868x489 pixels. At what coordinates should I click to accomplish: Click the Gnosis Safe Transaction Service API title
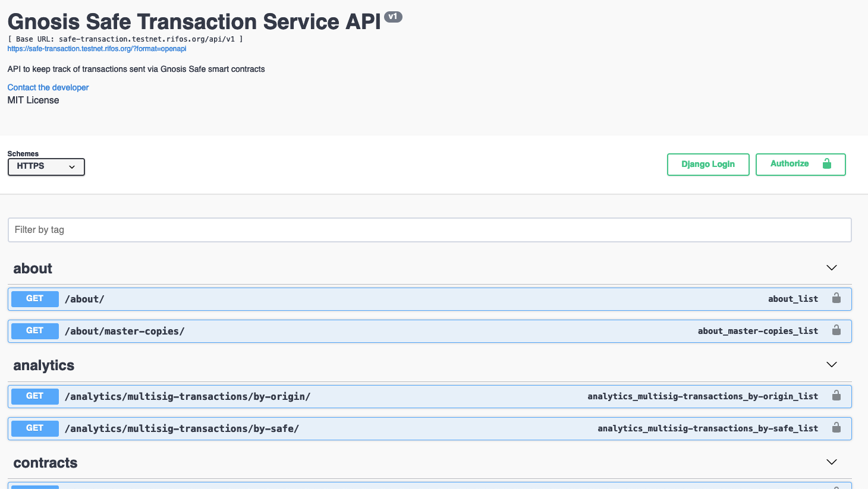pos(194,21)
